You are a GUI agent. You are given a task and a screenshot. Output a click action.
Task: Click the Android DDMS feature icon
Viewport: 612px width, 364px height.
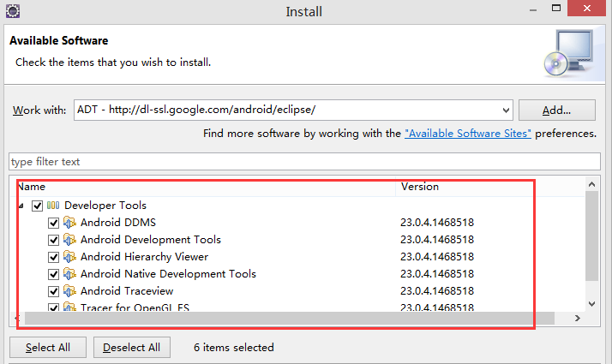pyautogui.click(x=70, y=223)
